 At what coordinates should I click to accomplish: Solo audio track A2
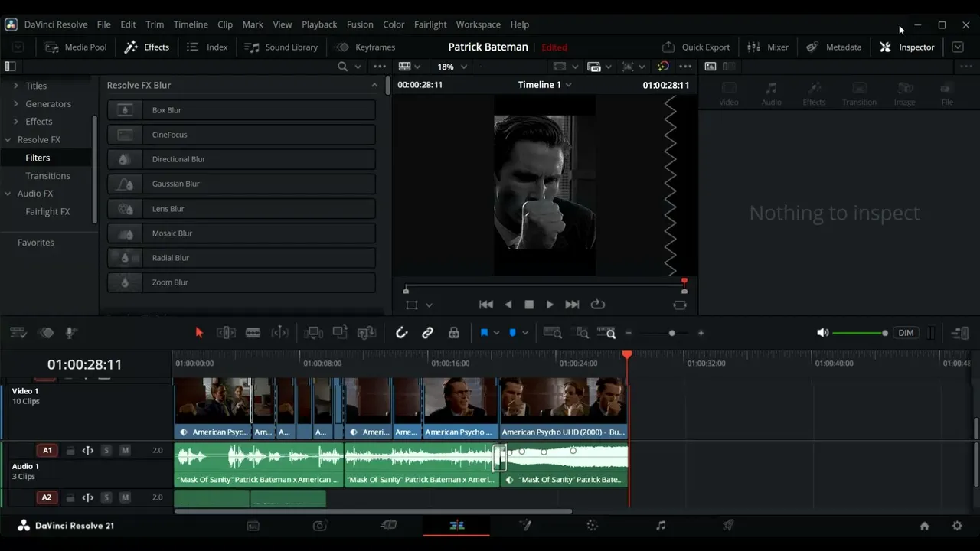(106, 497)
